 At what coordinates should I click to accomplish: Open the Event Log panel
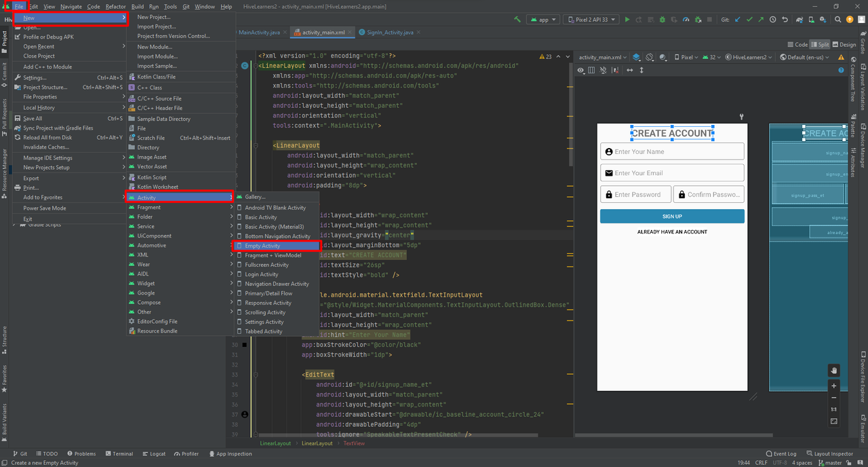pyautogui.click(x=781, y=453)
